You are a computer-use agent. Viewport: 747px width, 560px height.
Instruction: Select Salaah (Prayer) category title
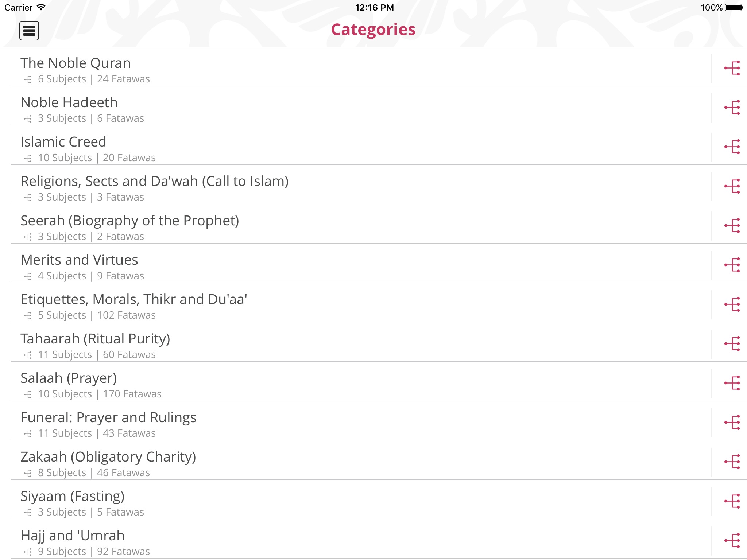[69, 378]
